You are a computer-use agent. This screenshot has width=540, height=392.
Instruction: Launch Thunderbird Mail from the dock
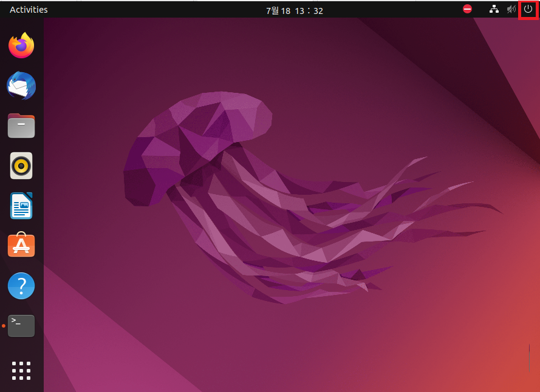click(x=21, y=86)
